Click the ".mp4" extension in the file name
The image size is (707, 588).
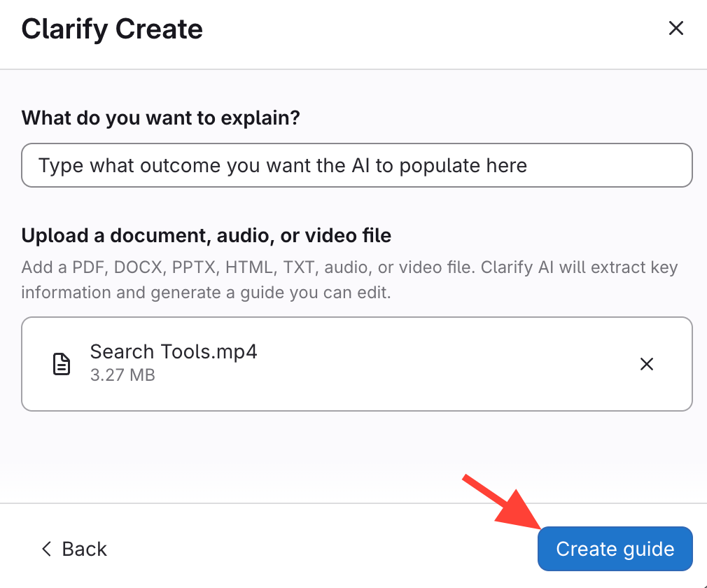point(235,351)
